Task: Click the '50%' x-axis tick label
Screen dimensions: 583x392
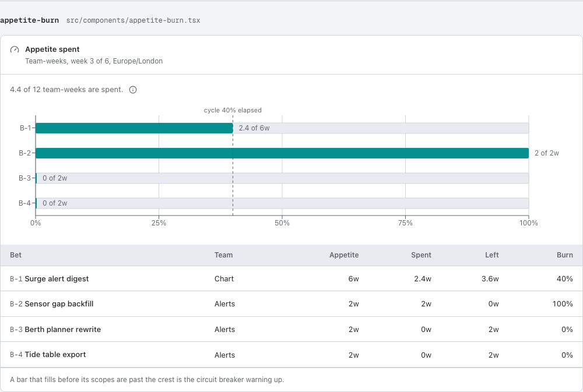Action: (x=282, y=223)
